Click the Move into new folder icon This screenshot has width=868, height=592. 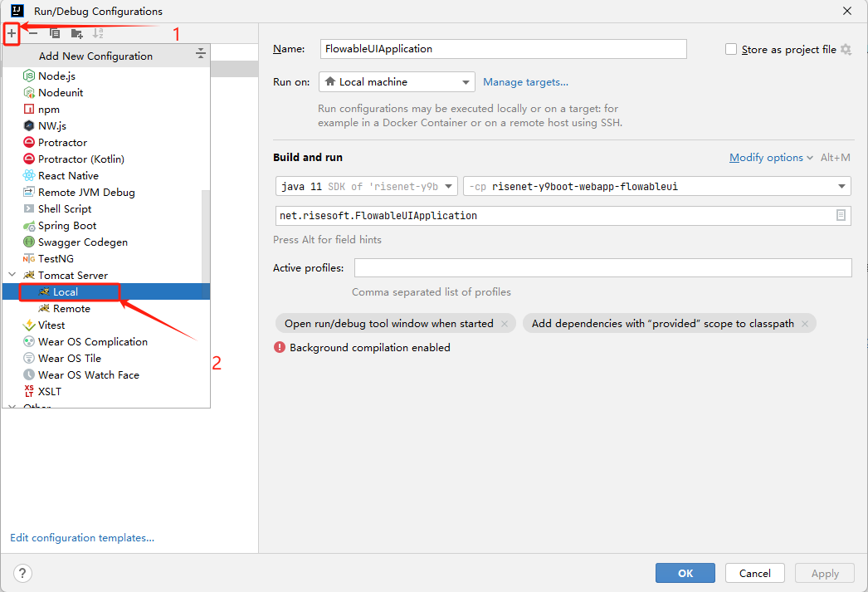point(77,34)
